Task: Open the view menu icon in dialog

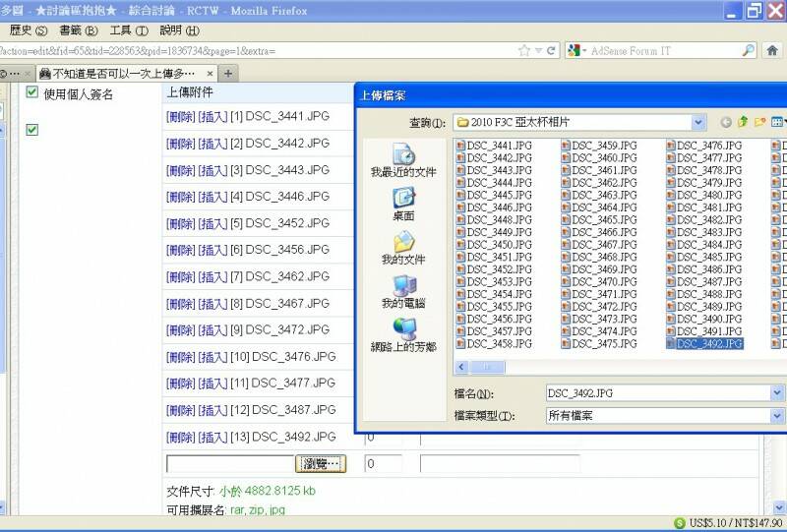Action: pyautogui.click(x=778, y=122)
